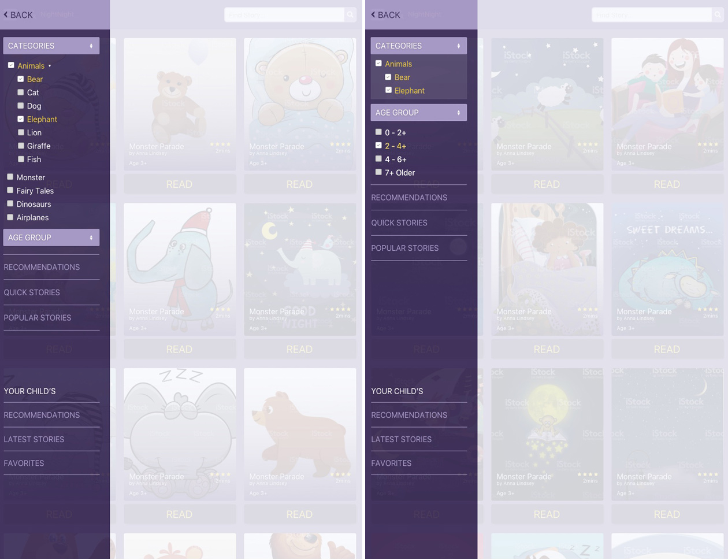The width and height of the screenshot is (728, 560).
Task: Enable the Fairy Tales category checkbox
Action: pos(10,190)
